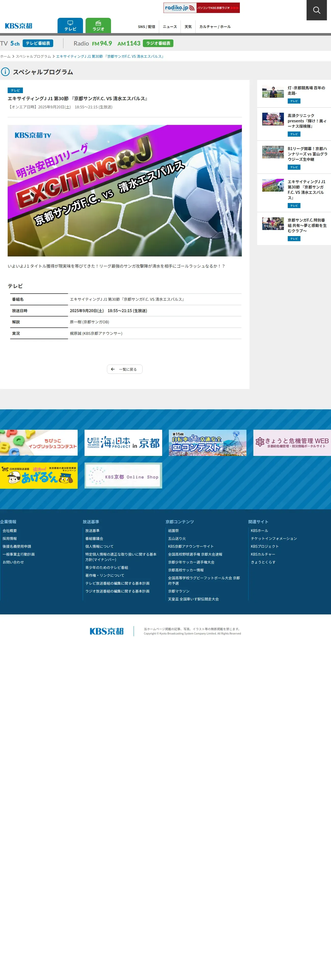Open sidebar link エキサイティングJ J1 第30節
The height and width of the screenshot is (980, 331).
click(x=307, y=190)
